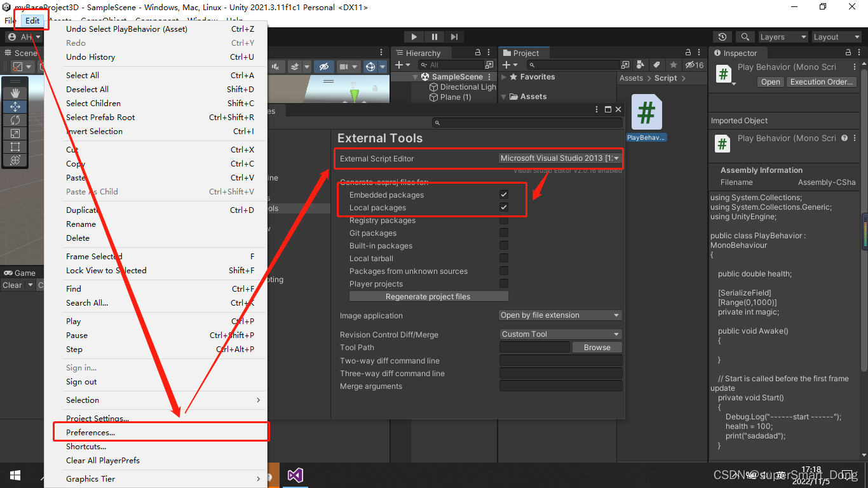
Task: Toggle scene visibility eye icon in Scene toolbar
Action: 323,66
